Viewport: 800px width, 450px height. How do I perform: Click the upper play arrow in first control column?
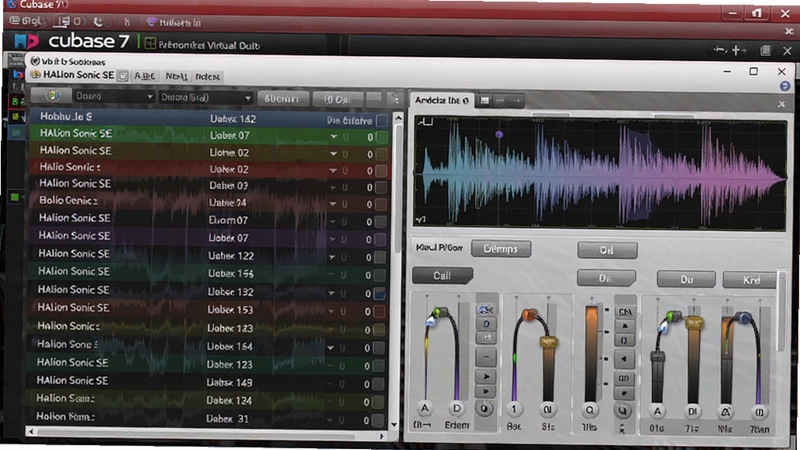pyautogui.click(x=486, y=377)
